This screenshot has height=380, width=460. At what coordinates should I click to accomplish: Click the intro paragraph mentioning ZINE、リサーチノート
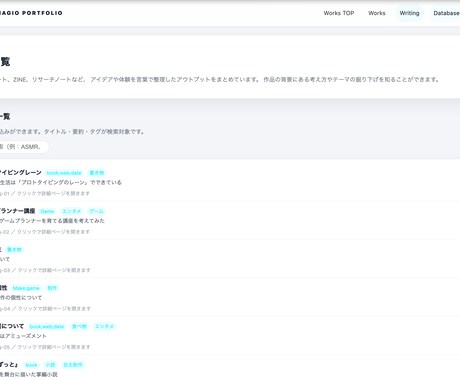tap(220, 79)
